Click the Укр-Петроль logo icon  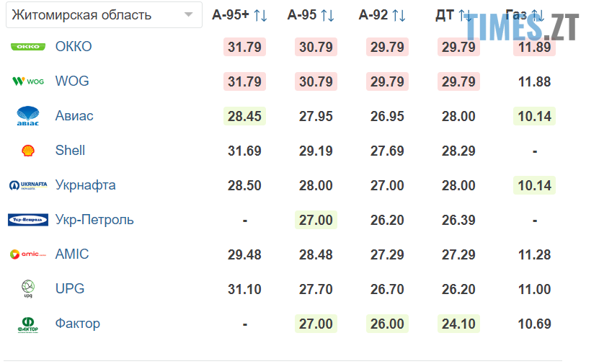tap(28, 220)
